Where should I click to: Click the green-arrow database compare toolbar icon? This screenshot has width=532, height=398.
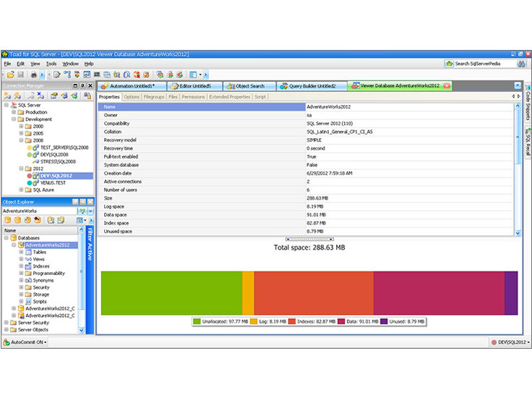[x=160, y=75]
